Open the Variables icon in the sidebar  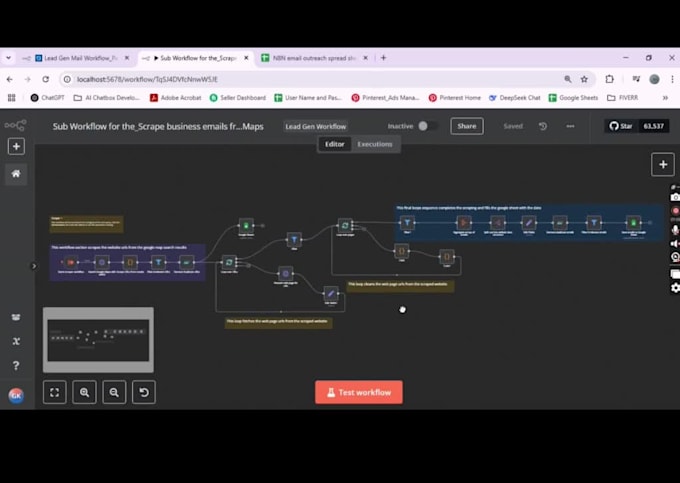16,341
